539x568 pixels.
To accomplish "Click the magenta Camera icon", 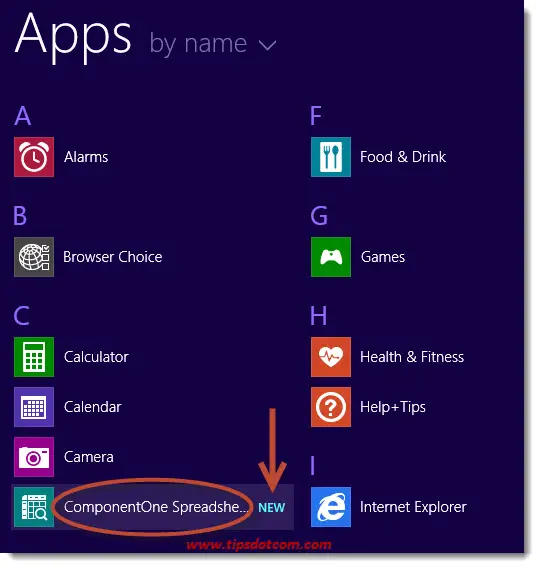I will pyautogui.click(x=34, y=457).
